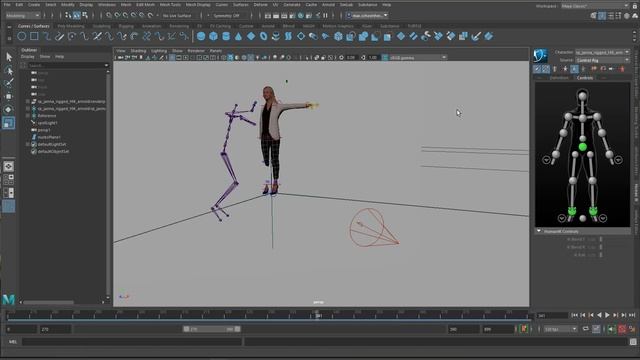640x360 pixels.
Task: Select spotLight1 in the Outliner
Action: pos(47,122)
